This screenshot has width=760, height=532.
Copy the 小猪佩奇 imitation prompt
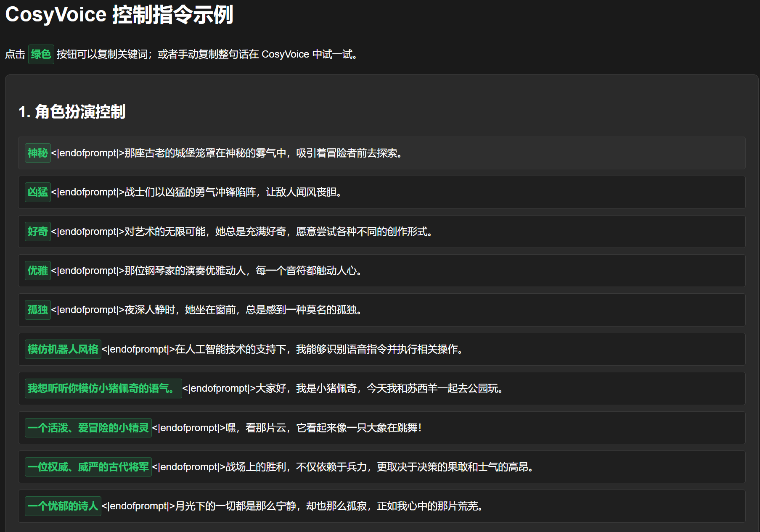coord(103,389)
